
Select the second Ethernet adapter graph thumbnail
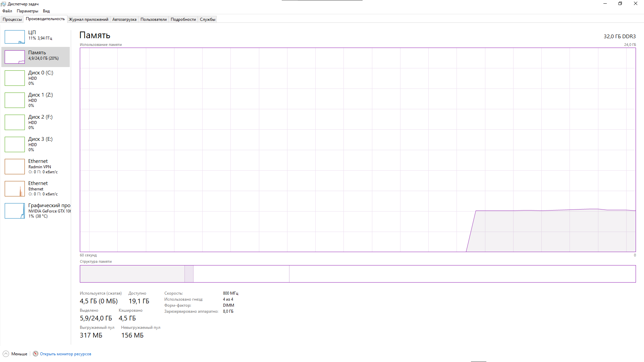point(15,189)
